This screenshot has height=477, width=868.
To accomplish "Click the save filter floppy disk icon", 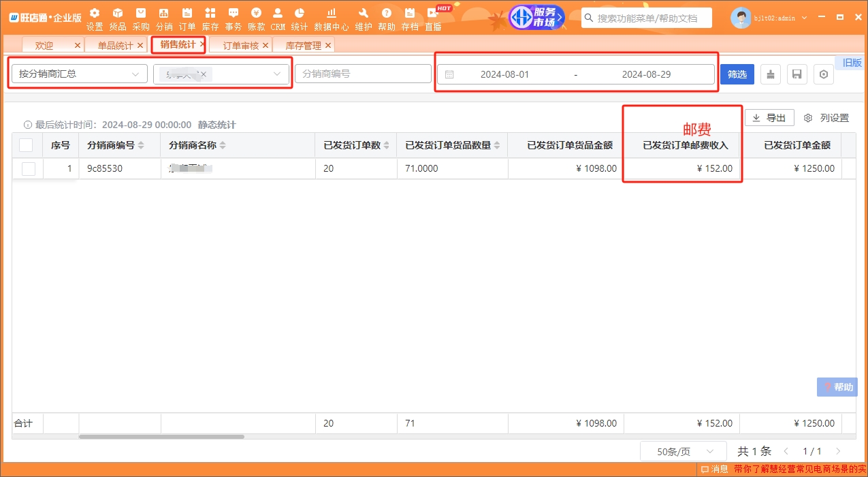I will coord(797,74).
